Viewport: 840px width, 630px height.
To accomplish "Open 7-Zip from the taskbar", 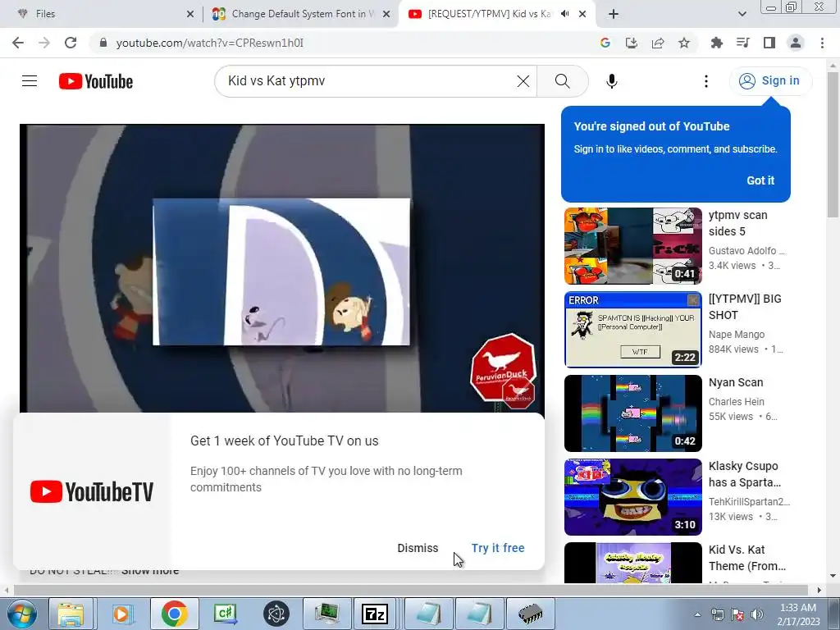I will pyautogui.click(x=375, y=614).
